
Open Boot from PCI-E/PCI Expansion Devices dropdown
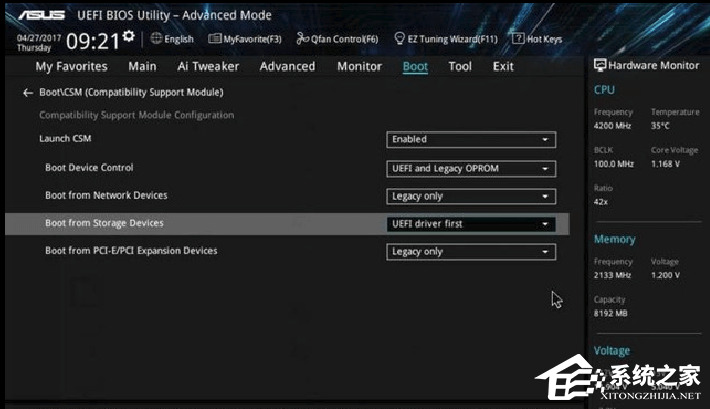[x=471, y=252]
